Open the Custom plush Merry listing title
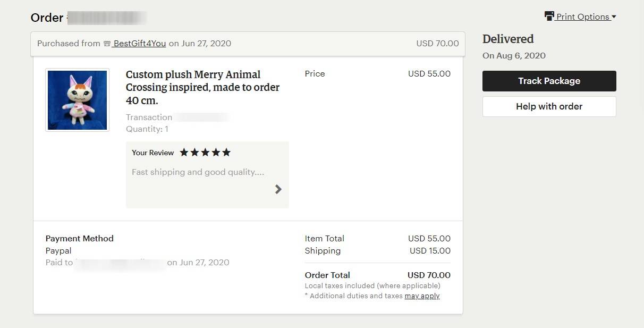 (x=202, y=87)
